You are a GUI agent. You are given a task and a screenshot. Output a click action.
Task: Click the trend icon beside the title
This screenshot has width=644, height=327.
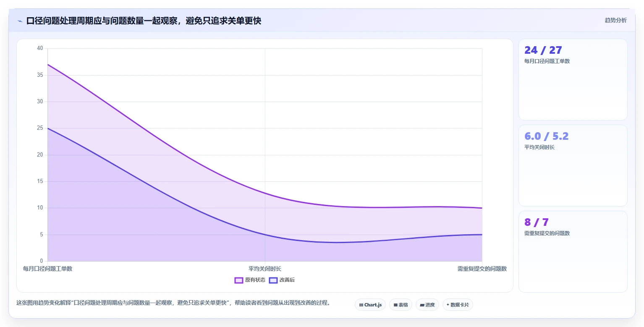[x=20, y=21]
